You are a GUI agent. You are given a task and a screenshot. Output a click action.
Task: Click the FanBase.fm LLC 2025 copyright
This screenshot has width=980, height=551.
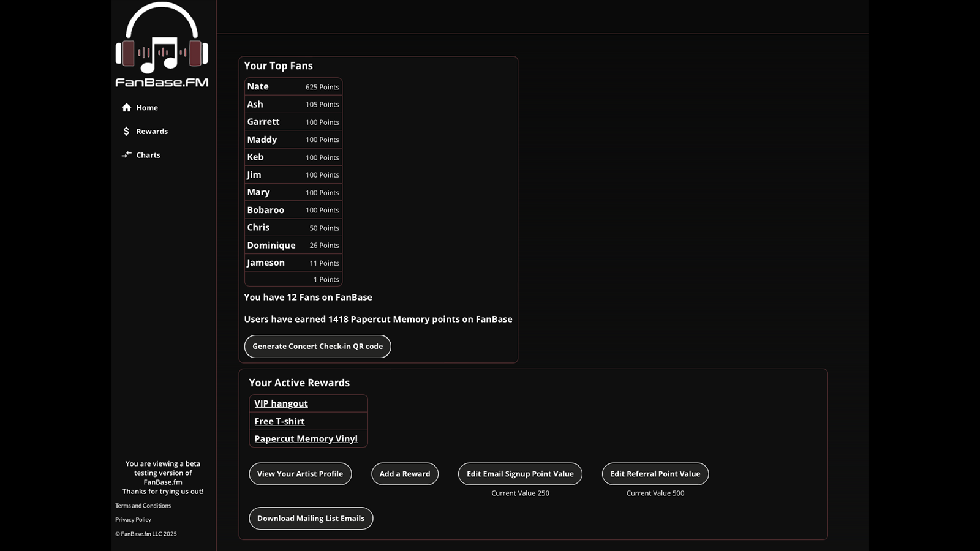pos(146,534)
